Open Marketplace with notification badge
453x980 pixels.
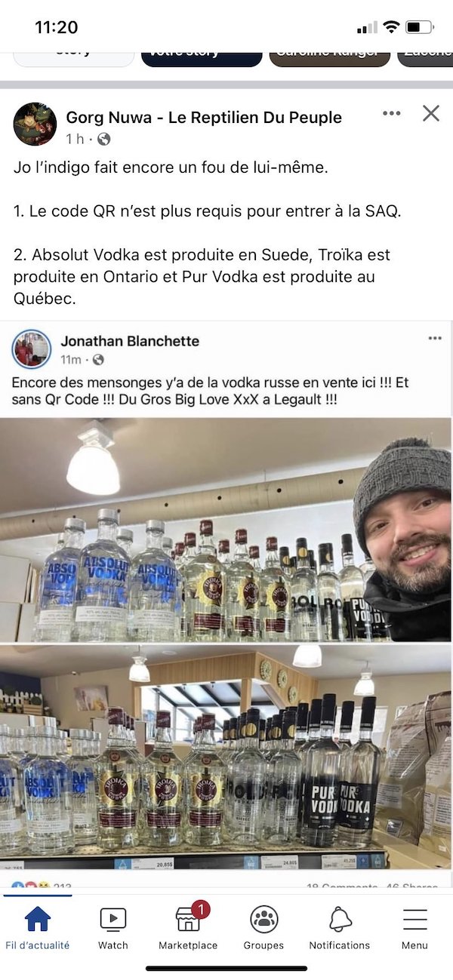point(188,928)
